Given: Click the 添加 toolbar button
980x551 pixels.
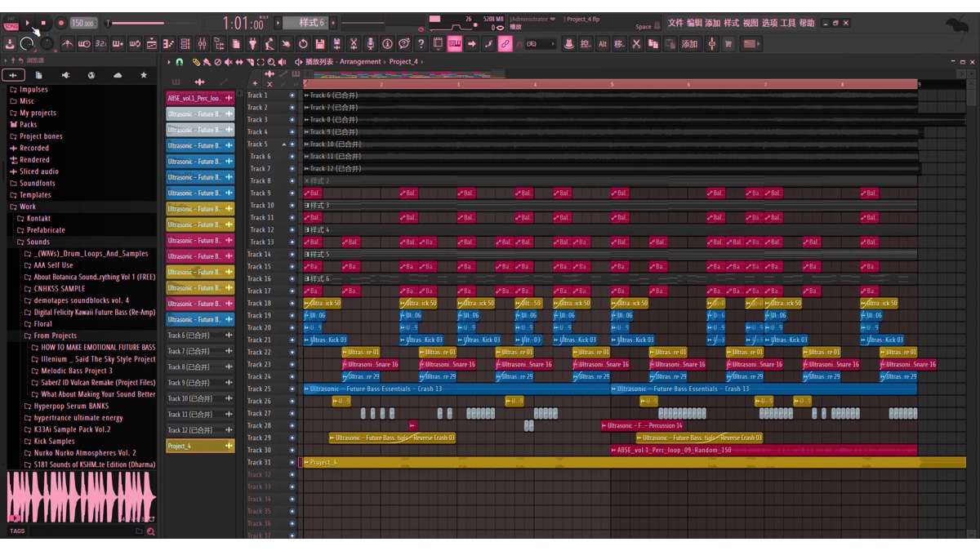Looking at the screenshot, I should tap(689, 44).
